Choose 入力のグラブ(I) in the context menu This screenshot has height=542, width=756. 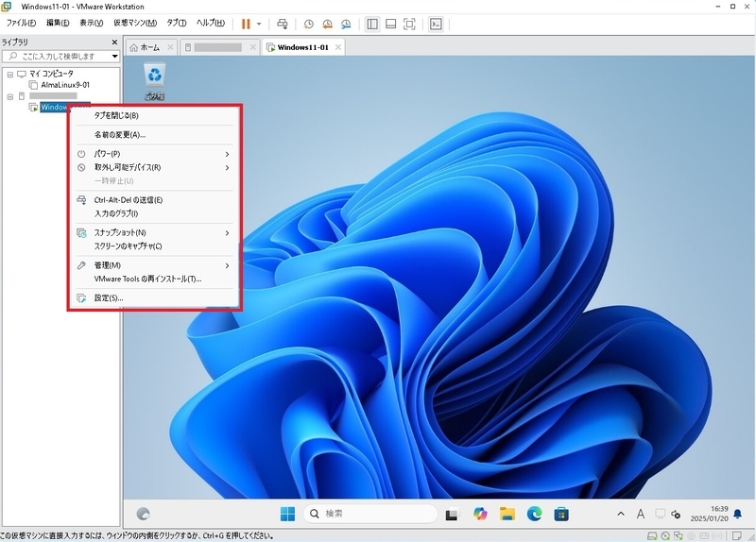(154, 213)
